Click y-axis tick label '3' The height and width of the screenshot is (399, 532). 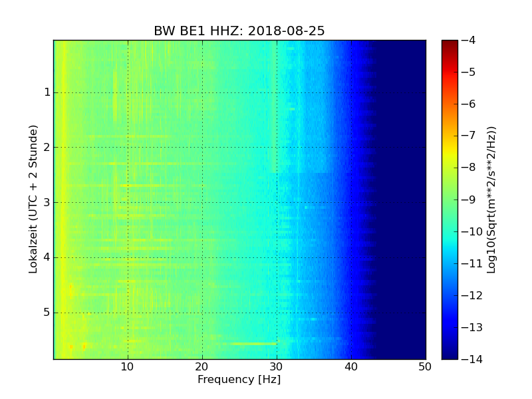(47, 202)
